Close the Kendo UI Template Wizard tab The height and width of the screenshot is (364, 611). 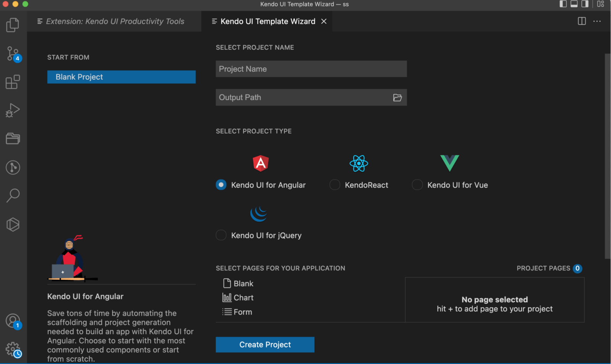click(x=324, y=21)
